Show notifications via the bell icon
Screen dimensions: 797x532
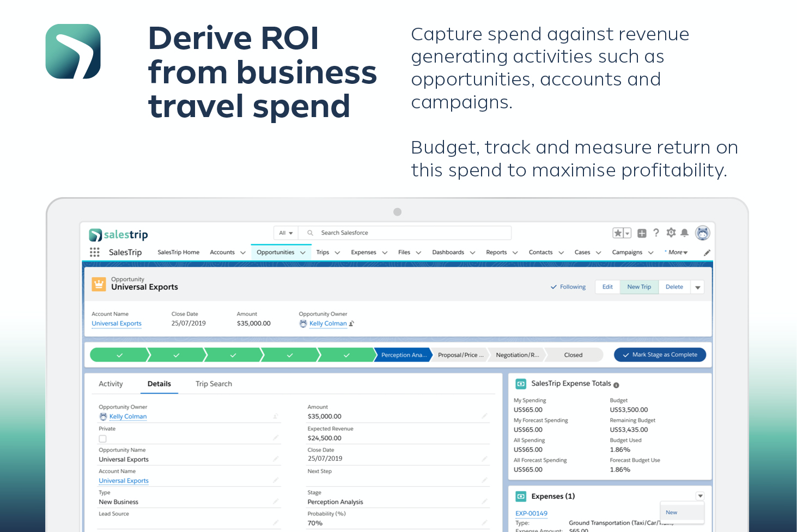coord(685,233)
